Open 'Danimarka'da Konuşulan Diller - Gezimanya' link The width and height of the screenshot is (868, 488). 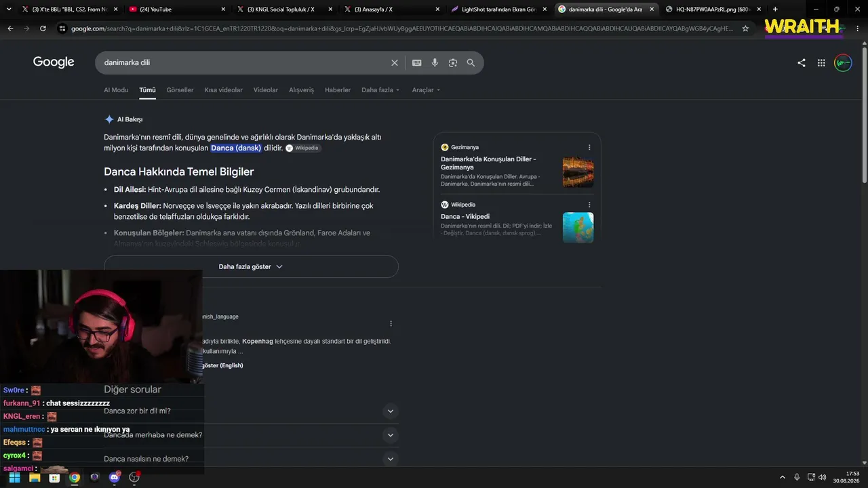[x=488, y=163]
